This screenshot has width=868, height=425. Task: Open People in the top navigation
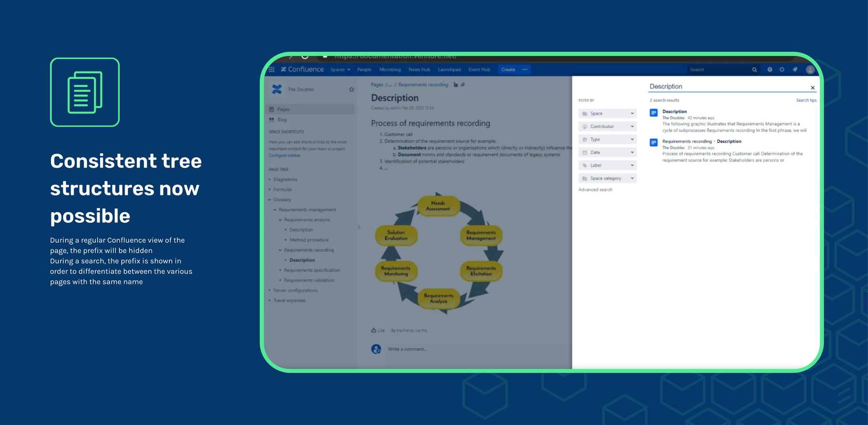coord(364,70)
